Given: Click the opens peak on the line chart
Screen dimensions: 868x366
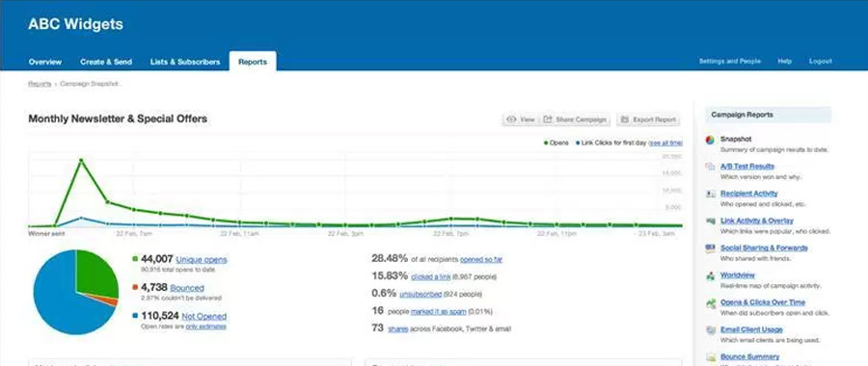Looking at the screenshot, I should point(81,160).
